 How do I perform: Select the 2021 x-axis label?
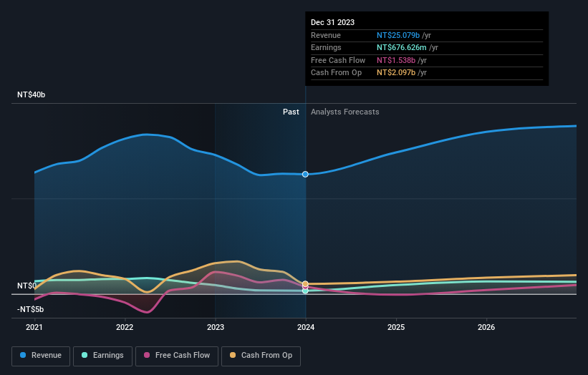(34, 328)
